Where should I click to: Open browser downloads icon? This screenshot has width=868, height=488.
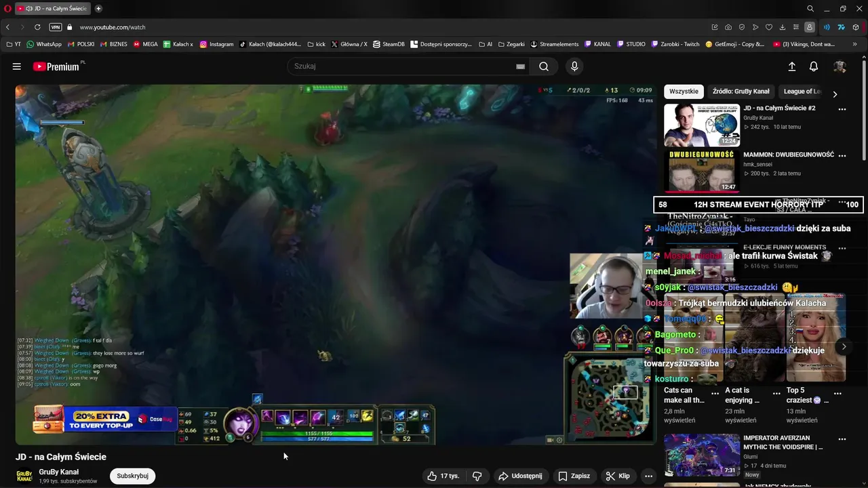(x=783, y=27)
